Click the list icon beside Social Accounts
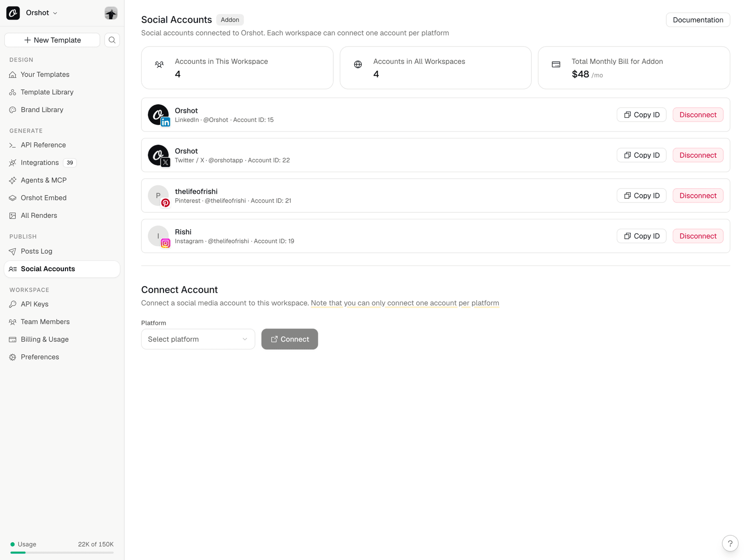The image size is (747, 560). [13, 269]
